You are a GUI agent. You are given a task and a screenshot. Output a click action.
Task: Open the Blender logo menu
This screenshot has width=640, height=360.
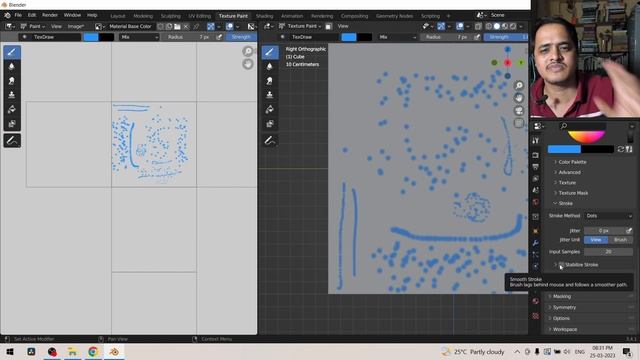coord(7,15)
